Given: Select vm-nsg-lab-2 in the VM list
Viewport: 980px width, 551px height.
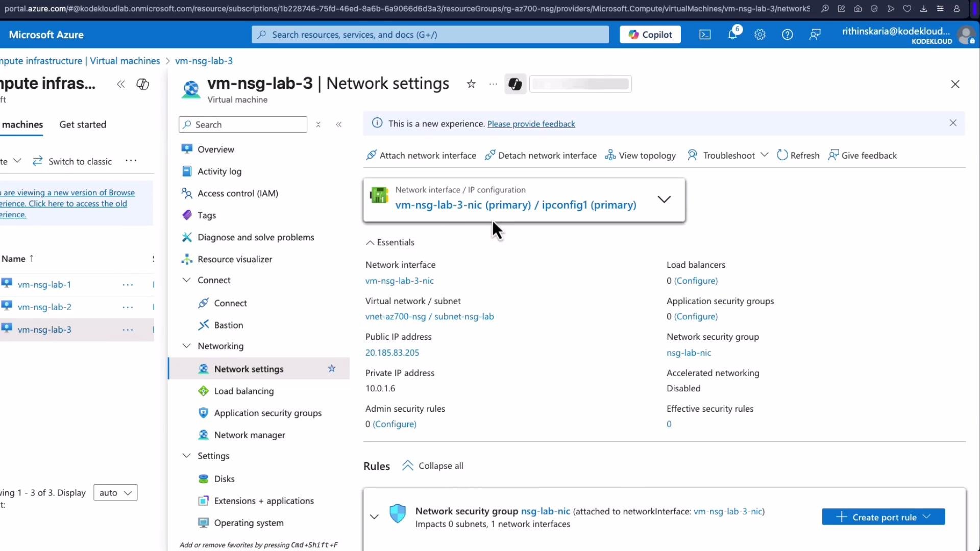Looking at the screenshot, I should coord(44,307).
